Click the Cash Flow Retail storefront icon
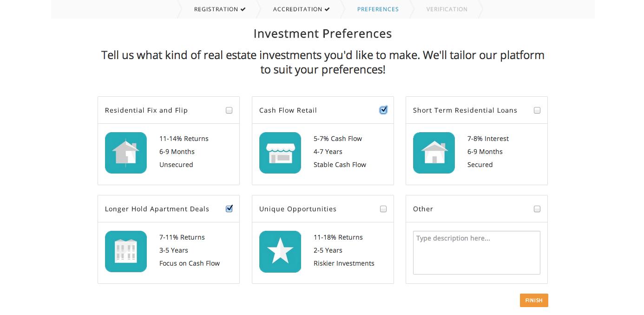Screen dimensions: 644x315 coord(280,153)
